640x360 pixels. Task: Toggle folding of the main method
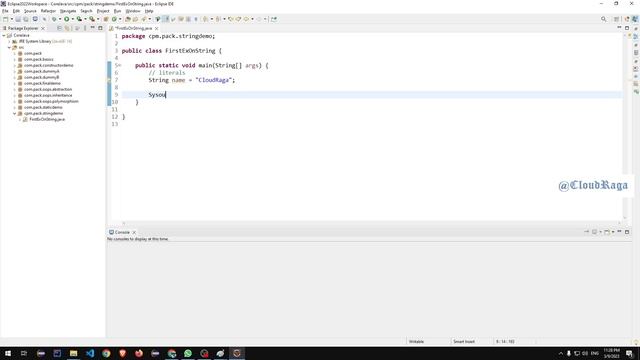coord(120,65)
